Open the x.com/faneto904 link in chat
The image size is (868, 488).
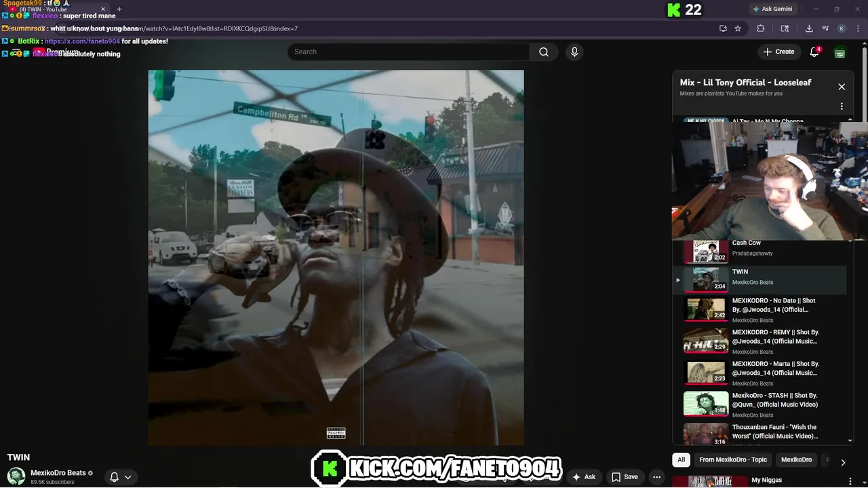(x=82, y=41)
